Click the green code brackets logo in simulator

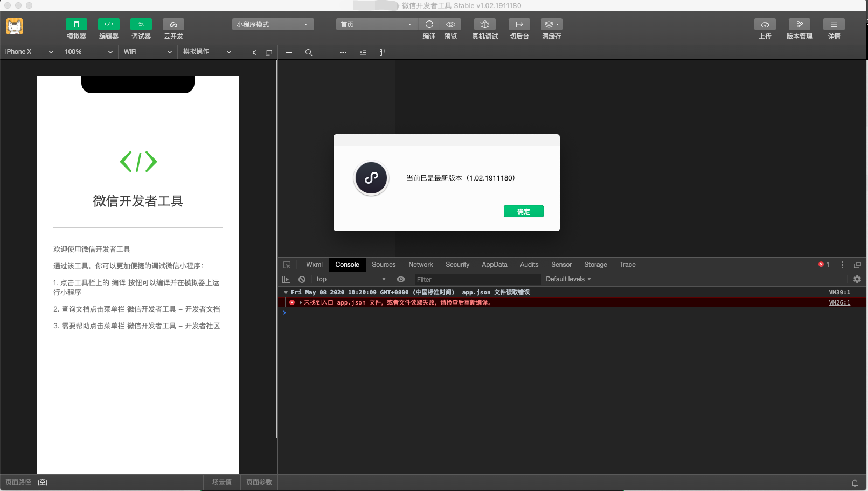click(x=138, y=162)
